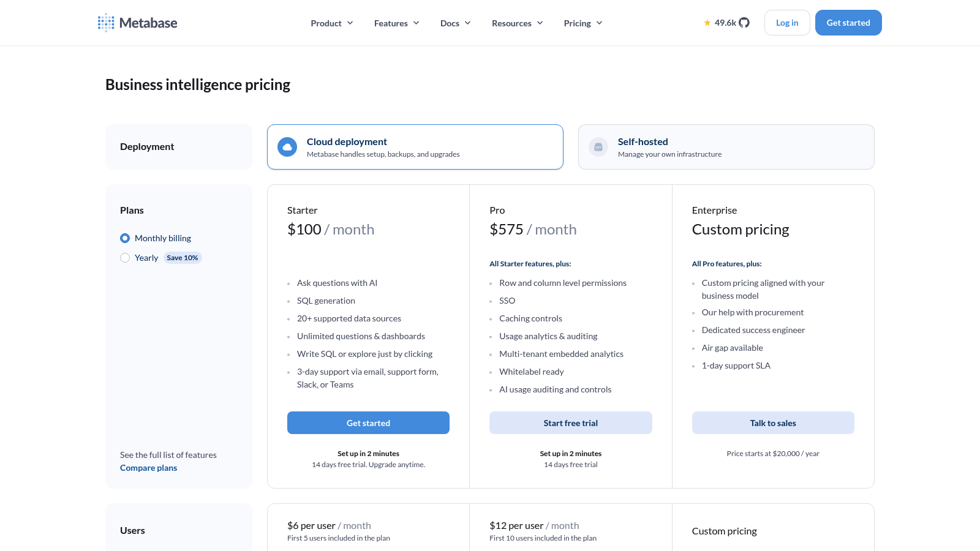Open the Resources navigation item
The height and width of the screenshot is (551, 980).
point(518,23)
